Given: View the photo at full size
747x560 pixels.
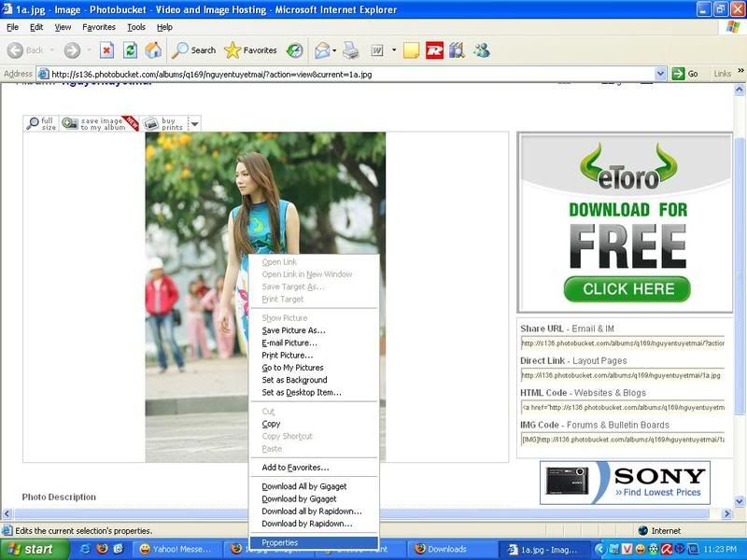Looking at the screenshot, I should [x=41, y=124].
